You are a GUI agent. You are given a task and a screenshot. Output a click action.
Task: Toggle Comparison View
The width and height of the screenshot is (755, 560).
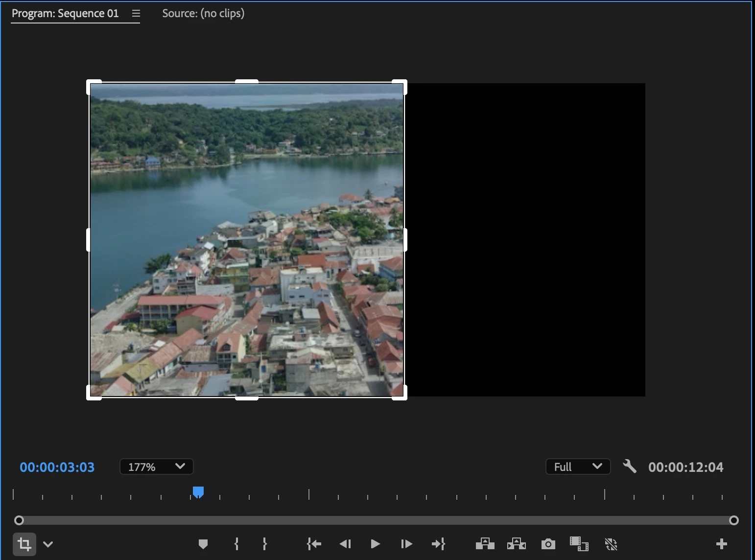coord(579,544)
